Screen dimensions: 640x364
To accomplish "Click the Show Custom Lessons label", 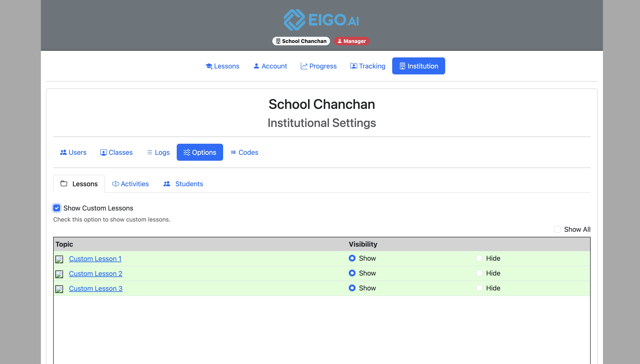I will coord(98,208).
